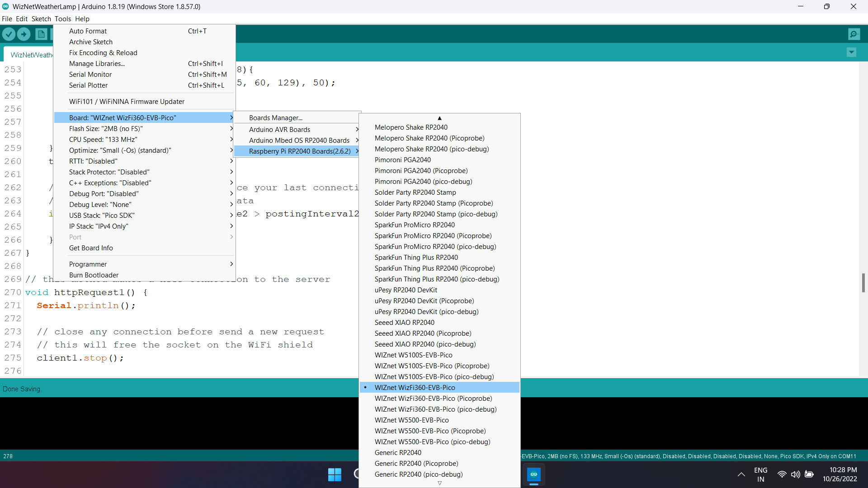Click Get Board Info entry
Image resolution: width=868 pixels, height=488 pixels.
91,248
